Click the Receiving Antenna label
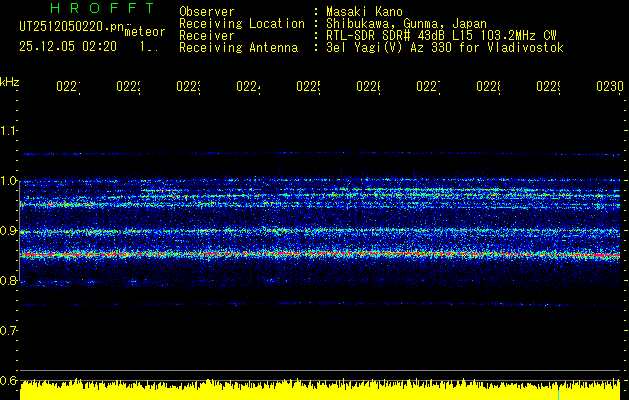This screenshot has height=400, width=629. 238,48
